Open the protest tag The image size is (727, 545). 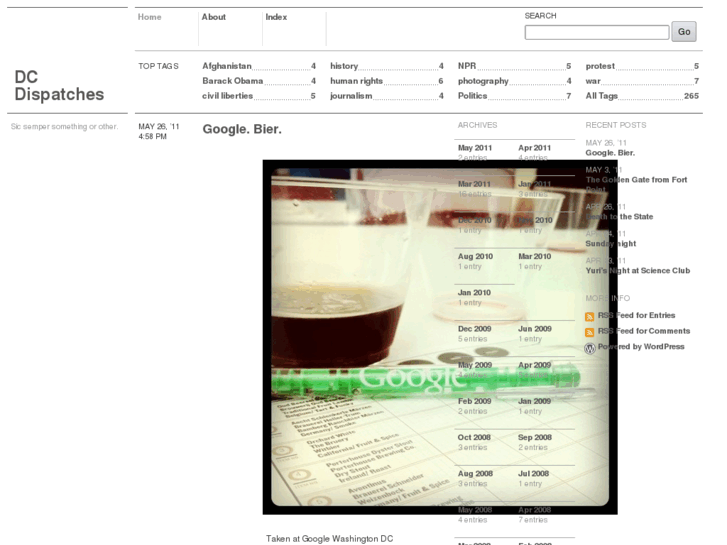click(600, 66)
